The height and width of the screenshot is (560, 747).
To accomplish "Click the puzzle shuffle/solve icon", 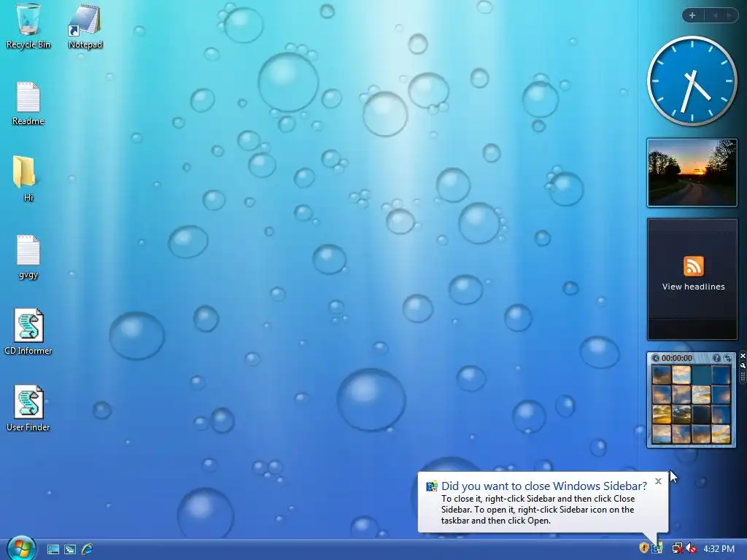I will (727, 358).
